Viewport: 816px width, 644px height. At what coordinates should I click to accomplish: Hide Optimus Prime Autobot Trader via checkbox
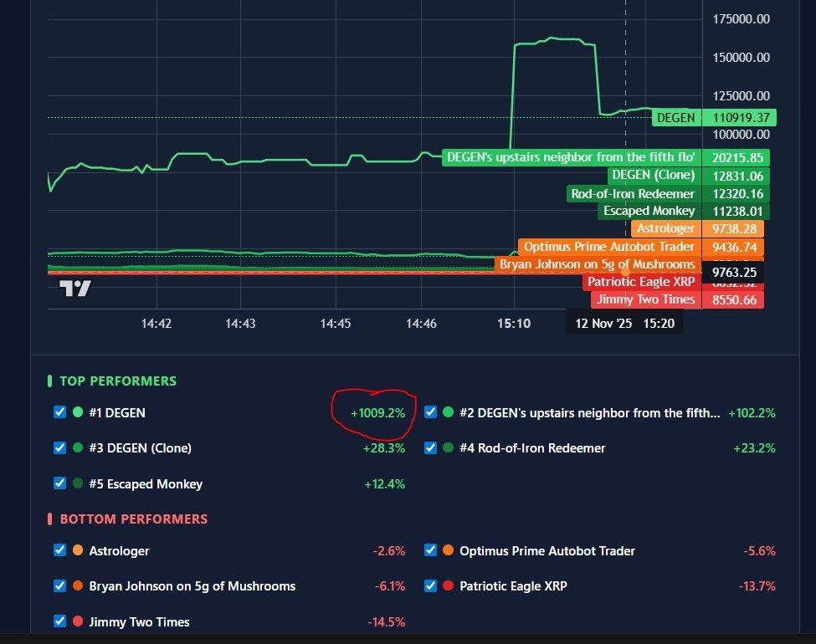[x=430, y=551]
